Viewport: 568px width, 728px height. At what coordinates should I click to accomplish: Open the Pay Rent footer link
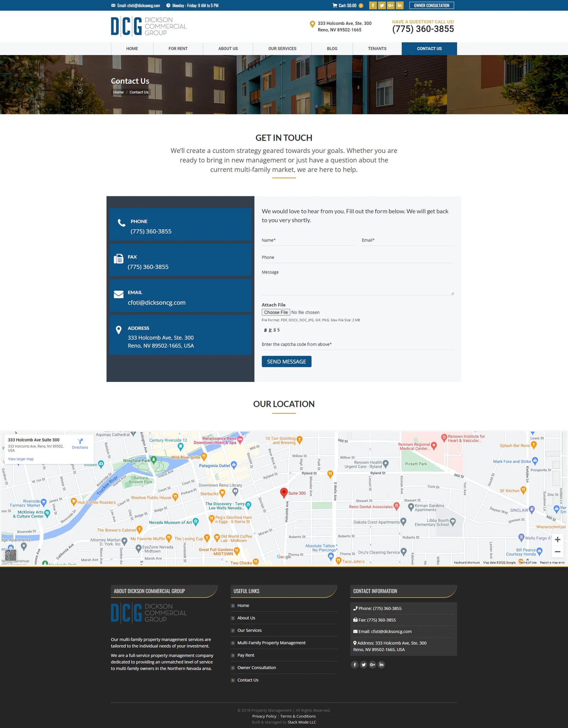coord(246,655)
